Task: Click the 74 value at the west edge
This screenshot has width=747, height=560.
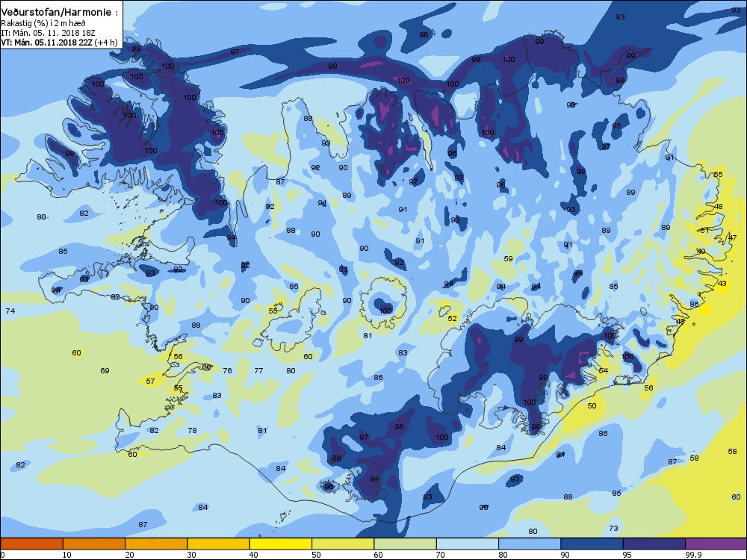Action: click(x=10, y=311)
